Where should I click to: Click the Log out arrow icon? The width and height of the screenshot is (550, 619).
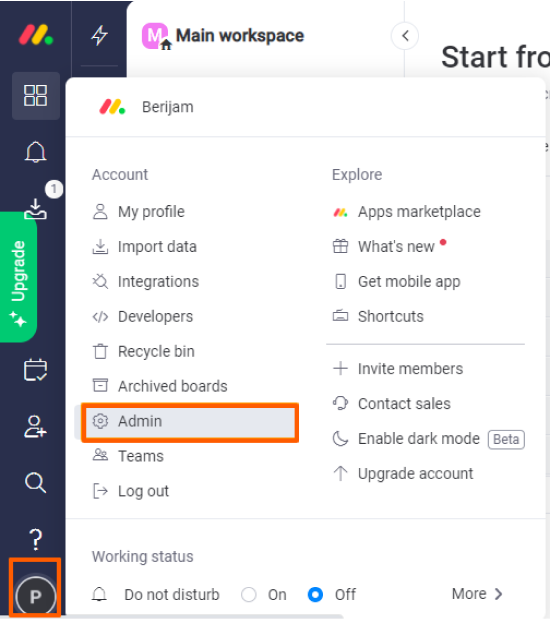tap(100, 491)
